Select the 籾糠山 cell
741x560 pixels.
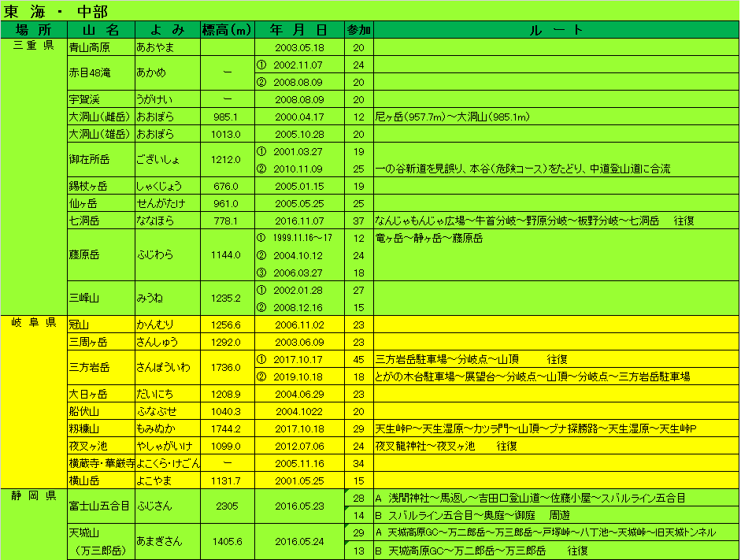pos(101,428)
